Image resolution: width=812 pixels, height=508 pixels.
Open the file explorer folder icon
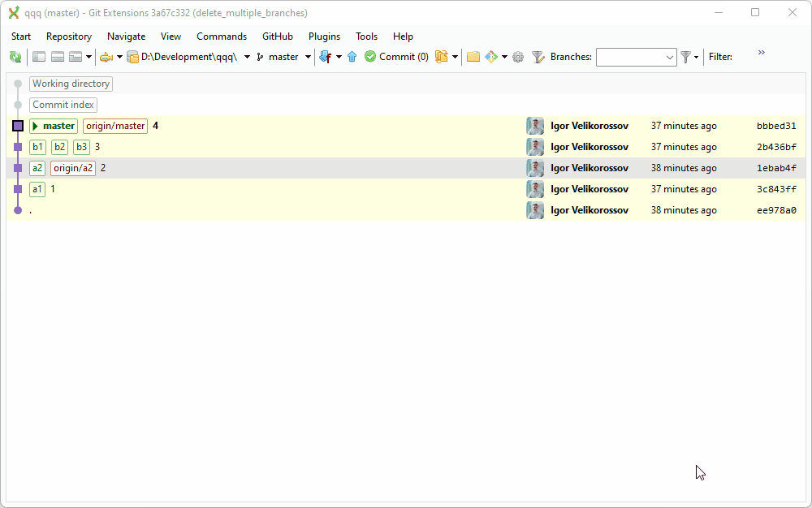pos(473,57)
